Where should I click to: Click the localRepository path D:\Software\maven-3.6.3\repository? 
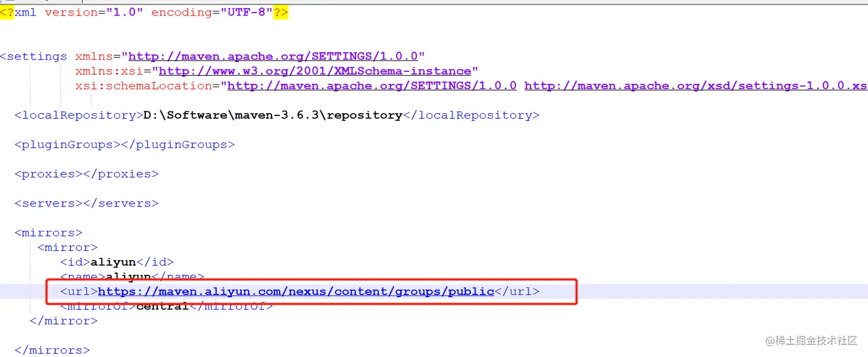point(273,115)
